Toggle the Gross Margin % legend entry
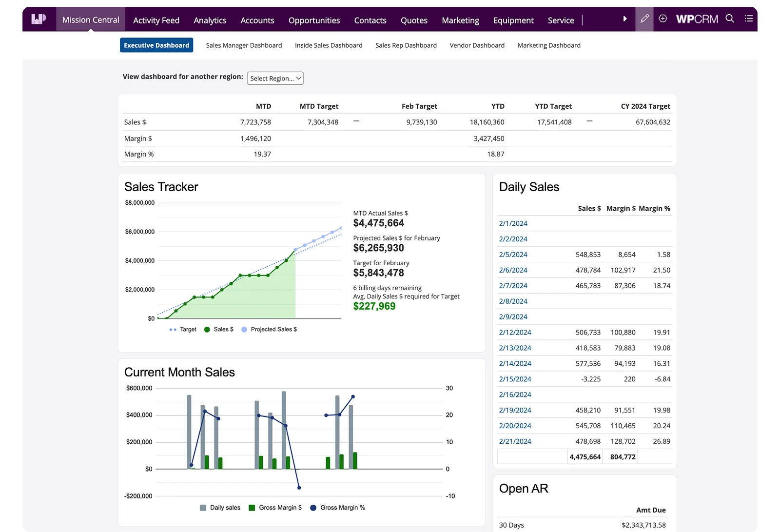This screenshot has width=780, height=532. tap(338, 508)
